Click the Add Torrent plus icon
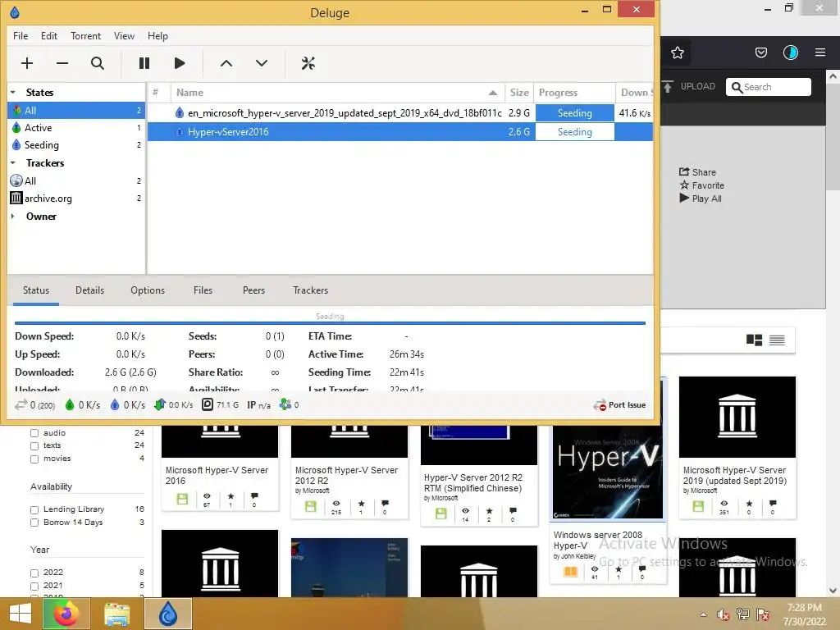 point(27,63)
